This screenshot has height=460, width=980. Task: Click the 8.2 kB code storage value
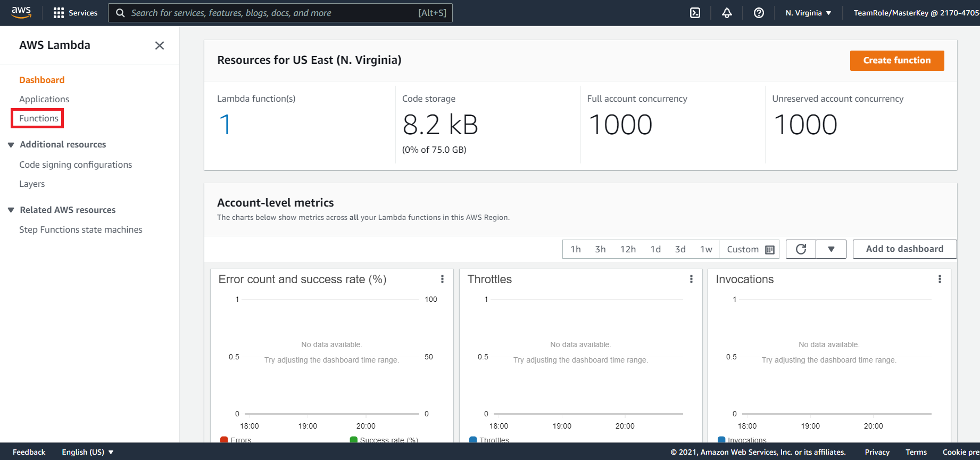click(441, 125)
